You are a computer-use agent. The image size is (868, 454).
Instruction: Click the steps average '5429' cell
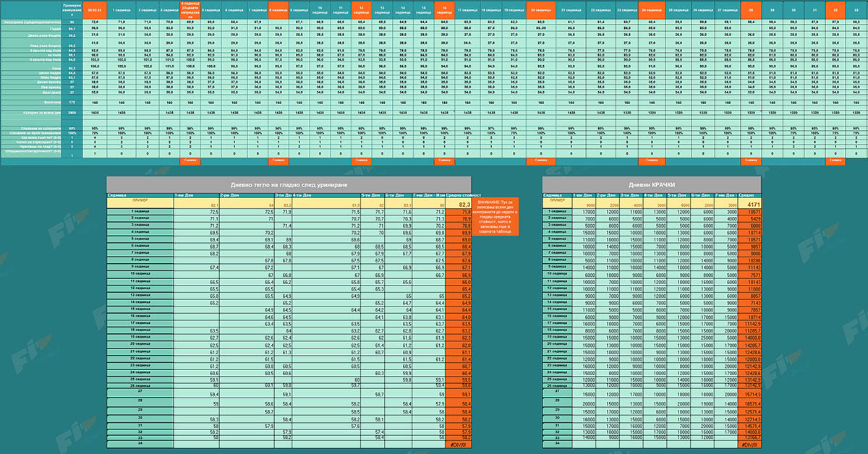click(x=749, y=218)
